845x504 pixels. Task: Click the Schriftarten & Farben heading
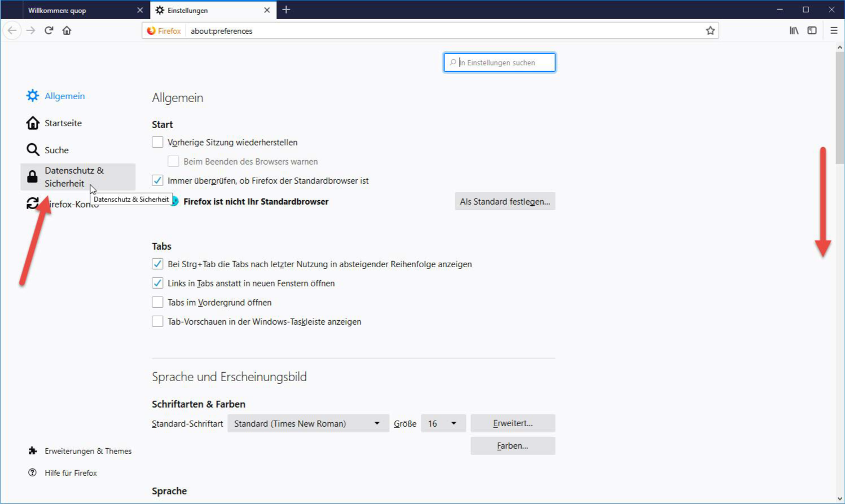pos(199,404)
